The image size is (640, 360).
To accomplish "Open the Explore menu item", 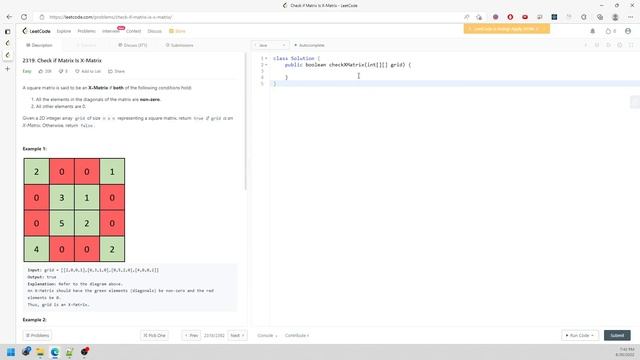I will pyautogui.click(x=64, y=31).
